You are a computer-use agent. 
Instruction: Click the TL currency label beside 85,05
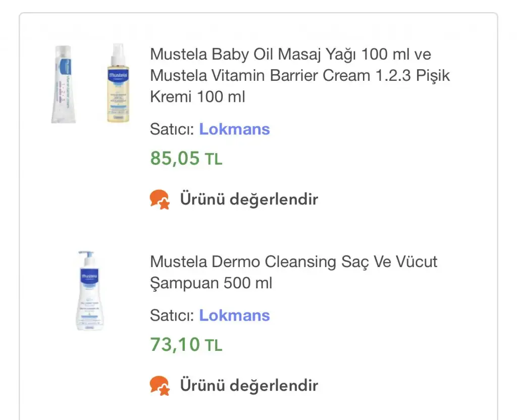pyautogui.click(x=213, y=160)
